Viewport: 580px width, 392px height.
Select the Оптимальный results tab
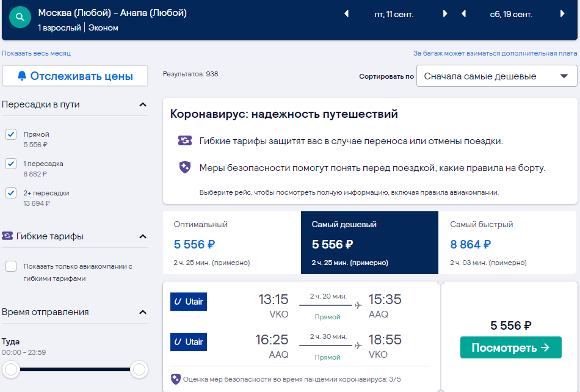pos(231,242)
